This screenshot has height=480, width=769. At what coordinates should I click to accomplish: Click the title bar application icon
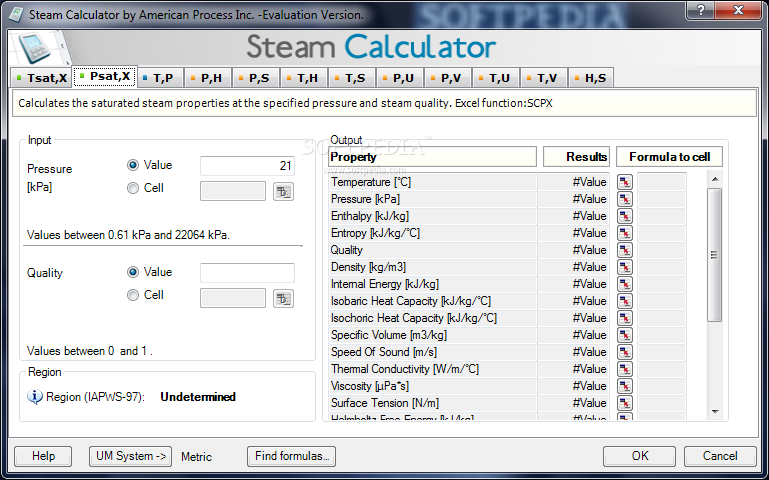[x=16, y=14]
